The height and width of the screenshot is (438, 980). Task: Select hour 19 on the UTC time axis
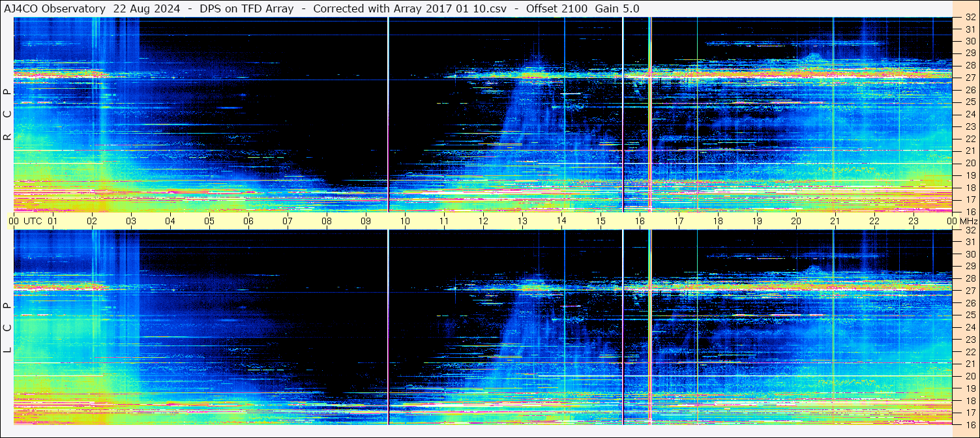click(757, 221)
